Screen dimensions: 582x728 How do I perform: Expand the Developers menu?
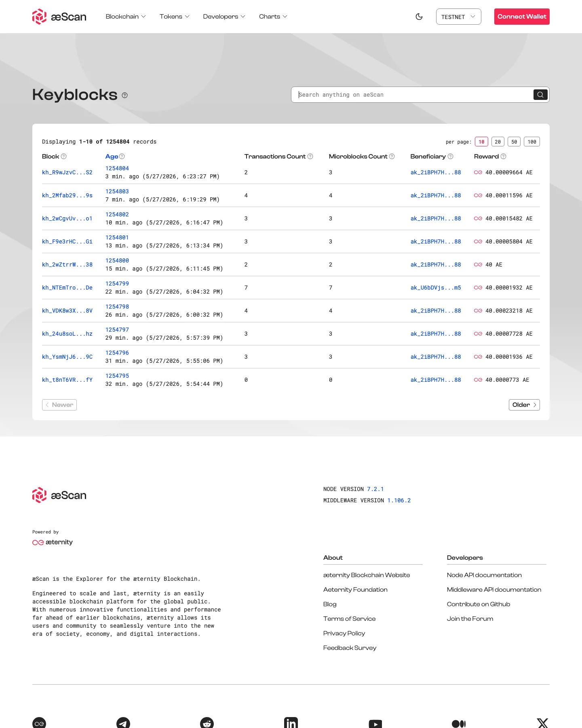(224, 17)
